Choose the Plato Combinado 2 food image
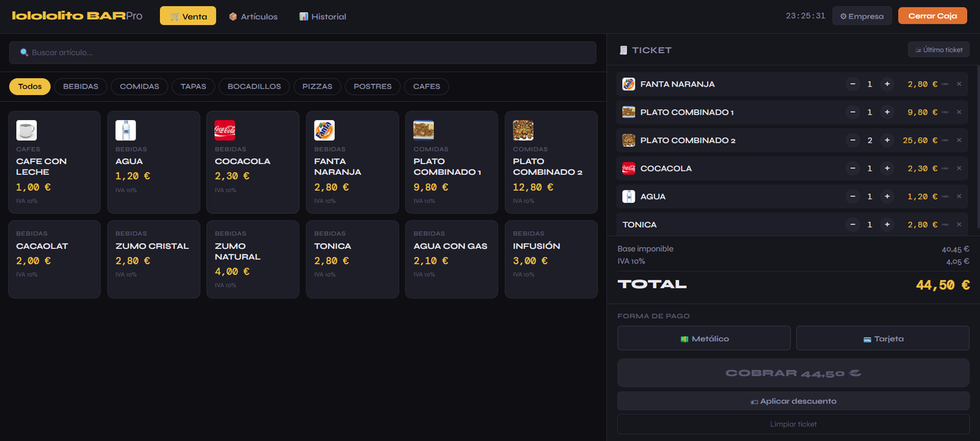Viewport: 980px width, 441px height. (523, 130)
